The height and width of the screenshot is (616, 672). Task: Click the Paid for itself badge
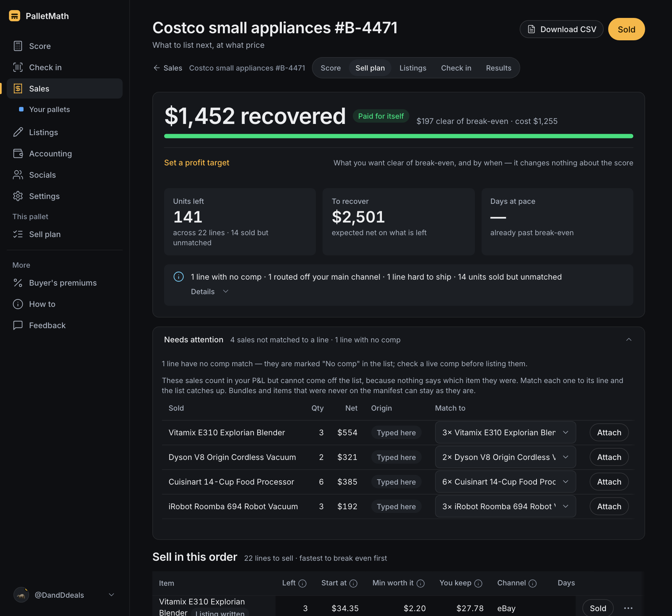coord(381,116)
